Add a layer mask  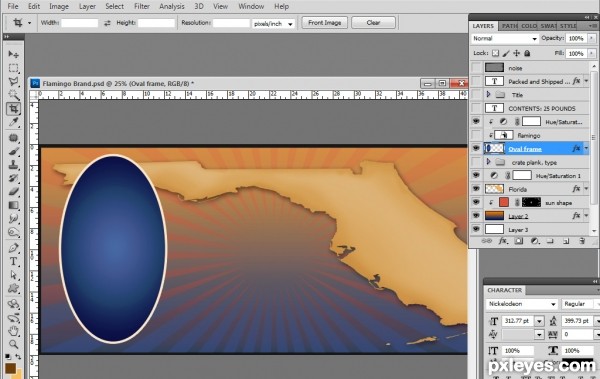(x=519, y=241)
